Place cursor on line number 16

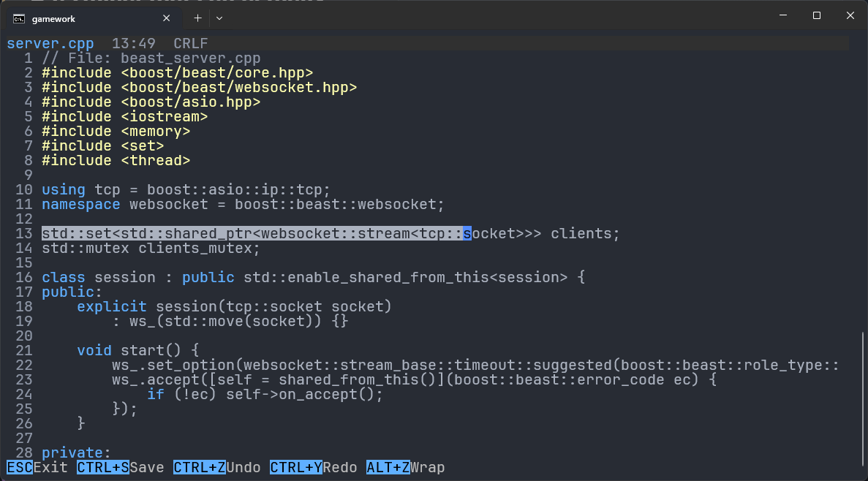point(24,277)
